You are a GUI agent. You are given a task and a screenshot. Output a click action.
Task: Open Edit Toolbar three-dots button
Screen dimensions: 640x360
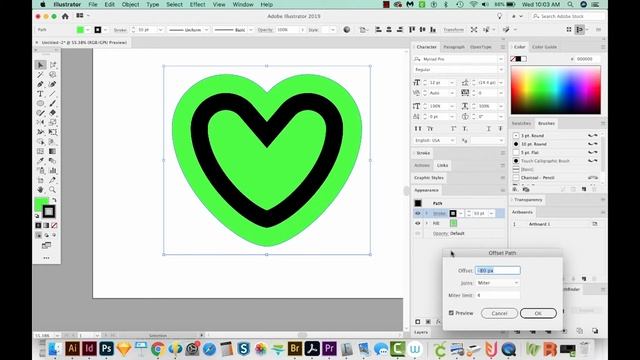pyautogui.click(x=46, y=258)
